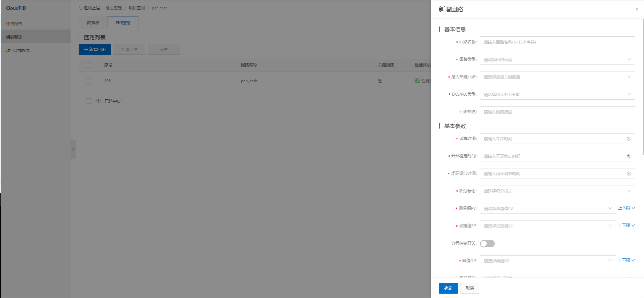Open 评估报告 in the sidebar
This screenshot has height=298, width=644.
[x=35, y=23]
